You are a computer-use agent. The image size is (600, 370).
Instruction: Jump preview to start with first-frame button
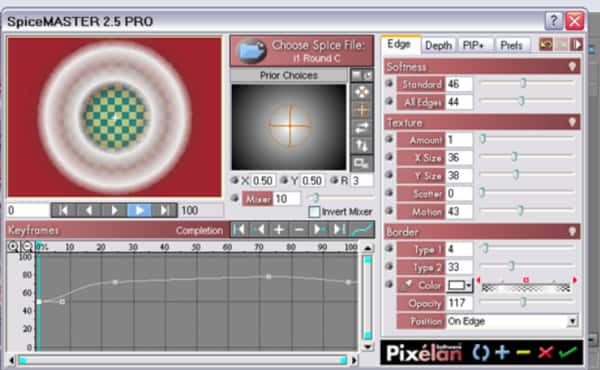pos(64,210)
